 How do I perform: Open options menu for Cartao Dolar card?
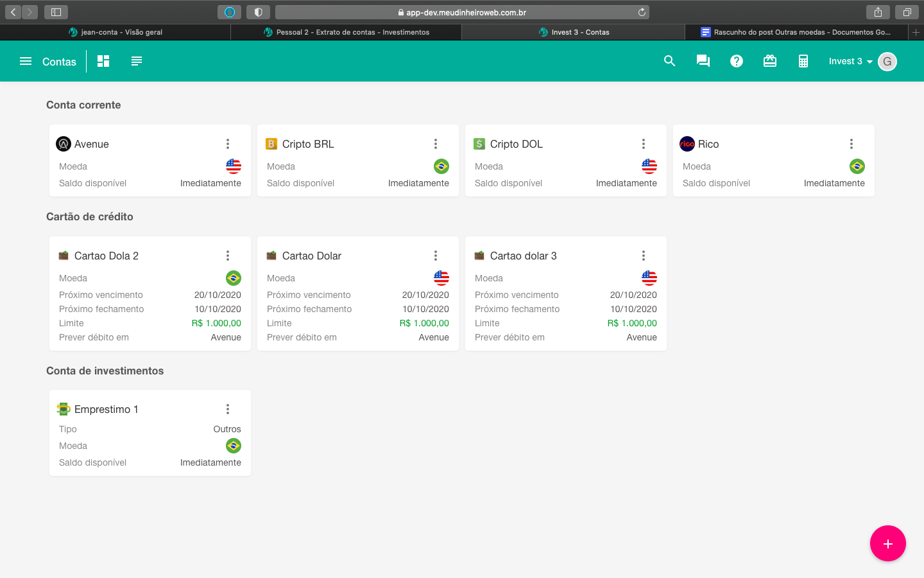pyautogui.click(x=436, y=256)
